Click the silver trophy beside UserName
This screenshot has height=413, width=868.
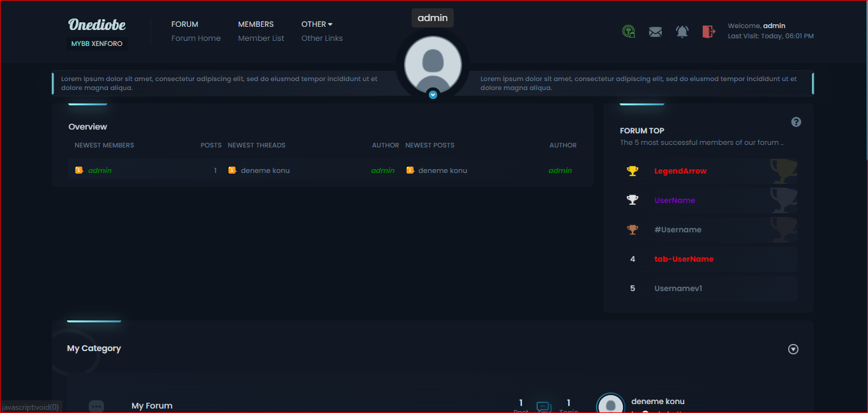(632, 200)
